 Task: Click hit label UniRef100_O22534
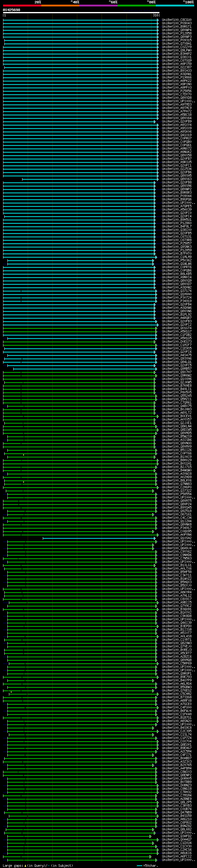[176, 169]
